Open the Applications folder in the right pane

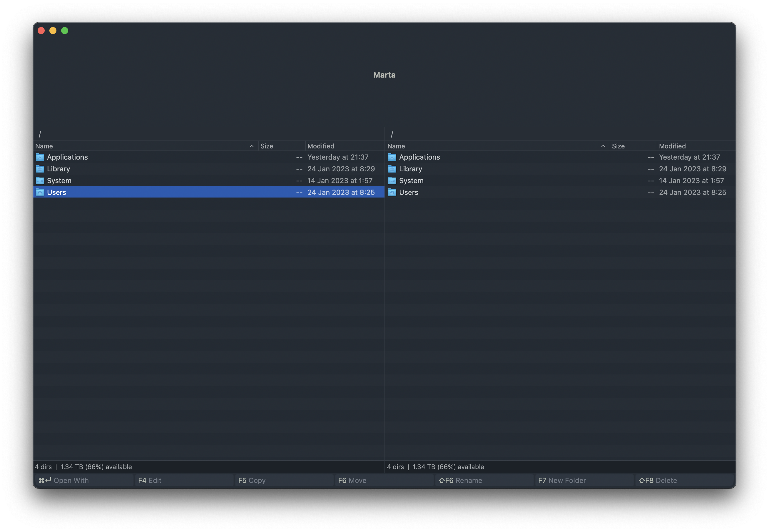point(419,157)
